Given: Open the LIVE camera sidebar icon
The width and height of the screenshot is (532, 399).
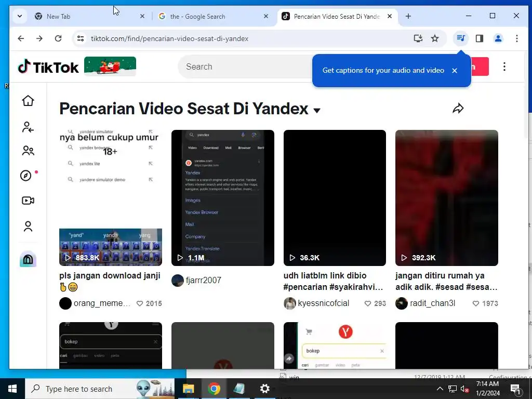Looking at the screenshot, I should (28, 201).
